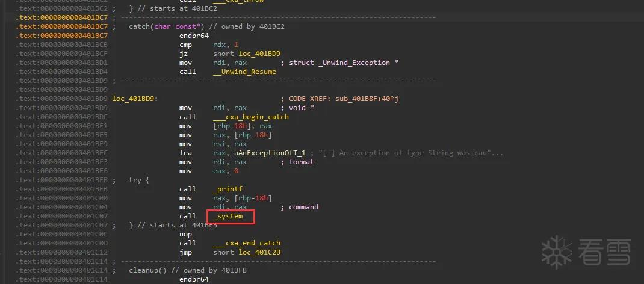This screenshot has width=644, height=284.
Task: Click the mov eax, 0 instruction
Action: [x=209, y=171]
